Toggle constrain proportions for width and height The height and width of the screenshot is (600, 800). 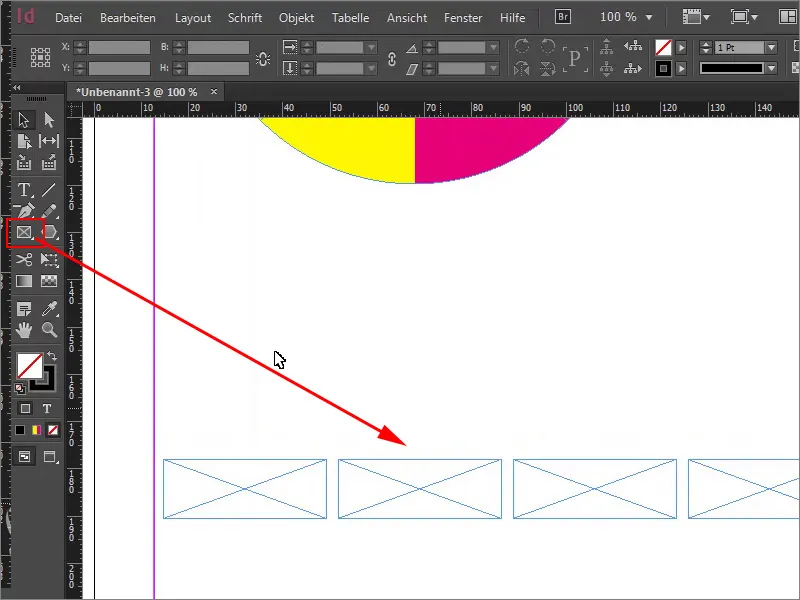[x=263, y=58]
